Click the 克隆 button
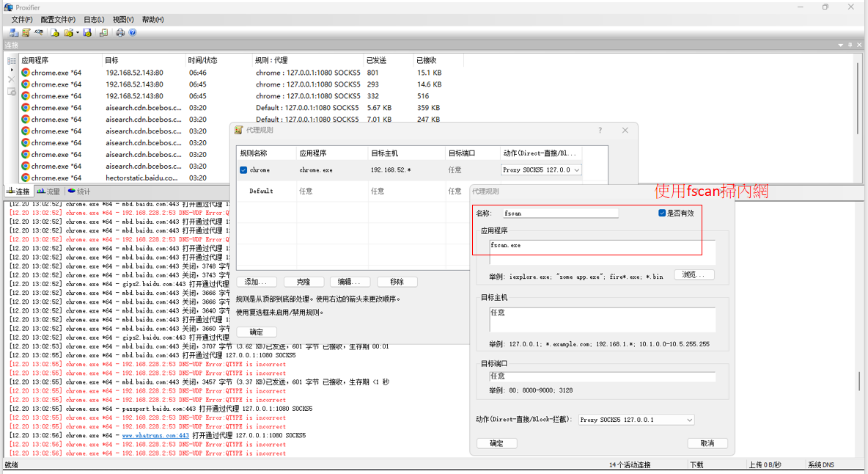The height and width of the screenshot is (474, 868). pyautogui.click(x=304, y=282)
